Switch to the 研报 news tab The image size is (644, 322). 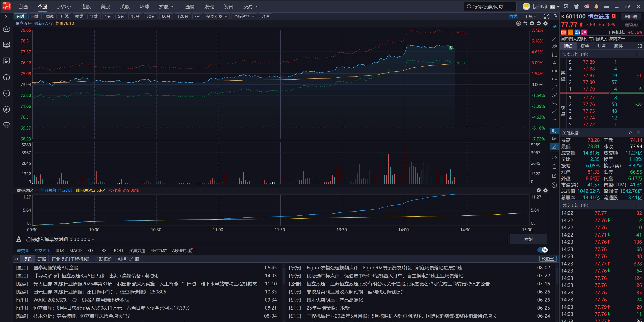[x=42, y=259]
